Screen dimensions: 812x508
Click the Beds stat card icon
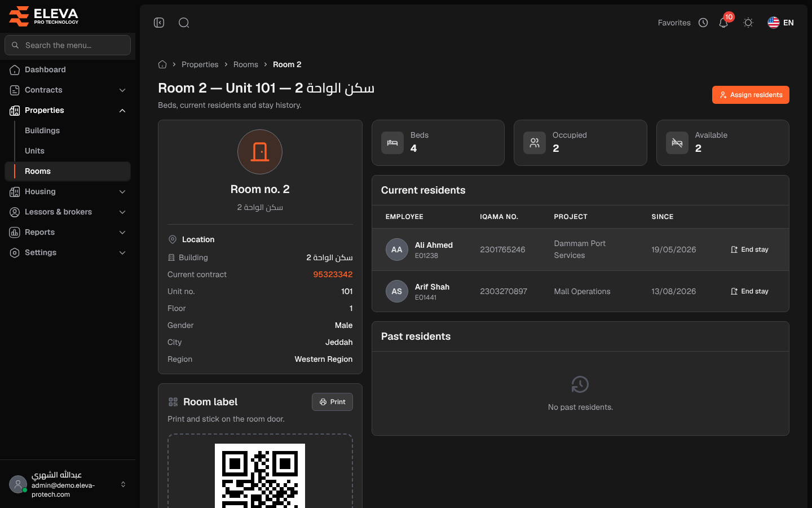pyautogui.click(x=392, y=143)
